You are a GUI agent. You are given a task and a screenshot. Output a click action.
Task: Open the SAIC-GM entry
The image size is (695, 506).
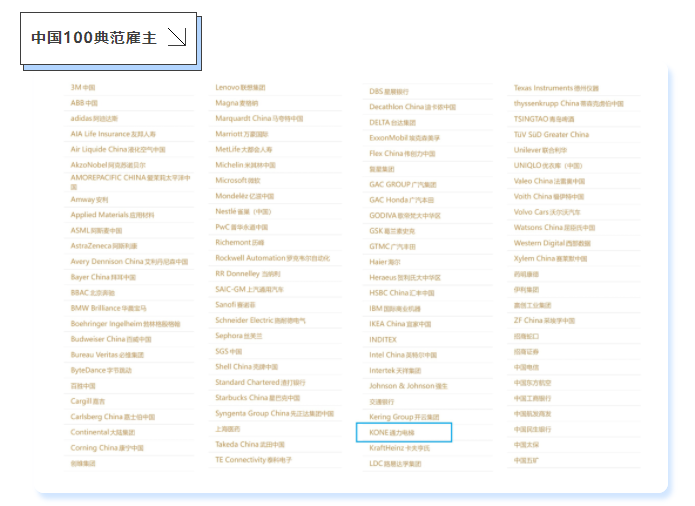(250, 289)
